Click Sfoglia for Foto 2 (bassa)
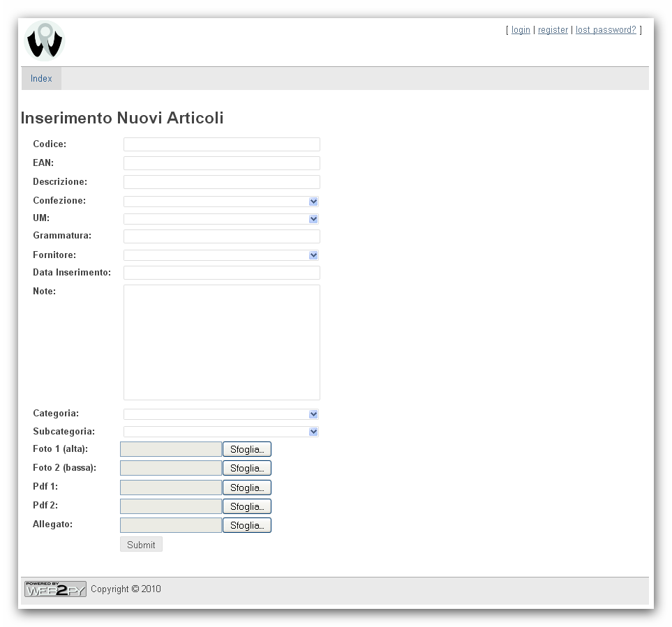 pos(246,467)
